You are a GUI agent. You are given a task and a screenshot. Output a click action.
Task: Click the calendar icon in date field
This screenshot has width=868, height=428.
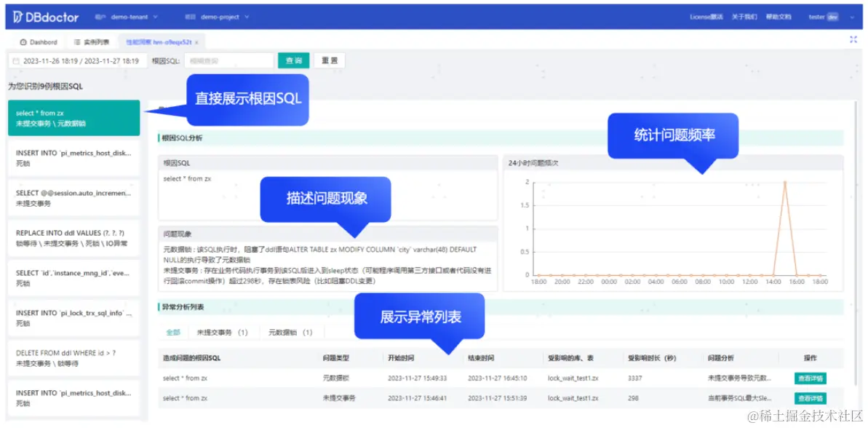15,61
